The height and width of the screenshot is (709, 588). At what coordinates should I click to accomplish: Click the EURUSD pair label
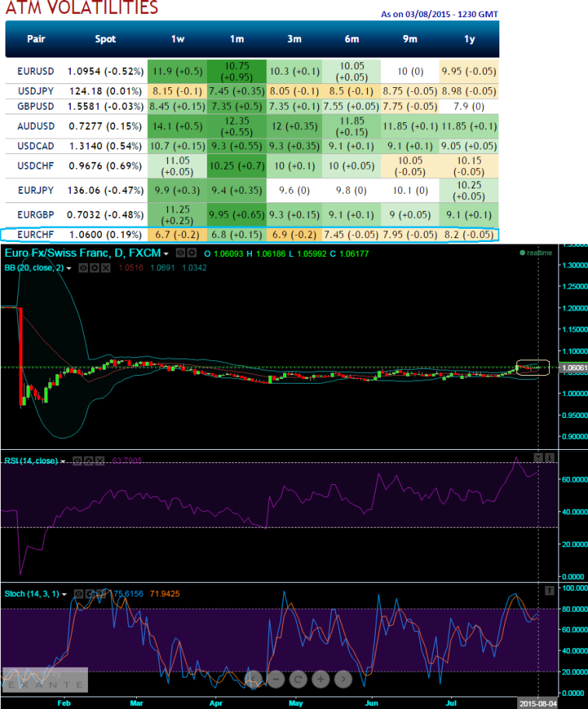tap(36, 71)
